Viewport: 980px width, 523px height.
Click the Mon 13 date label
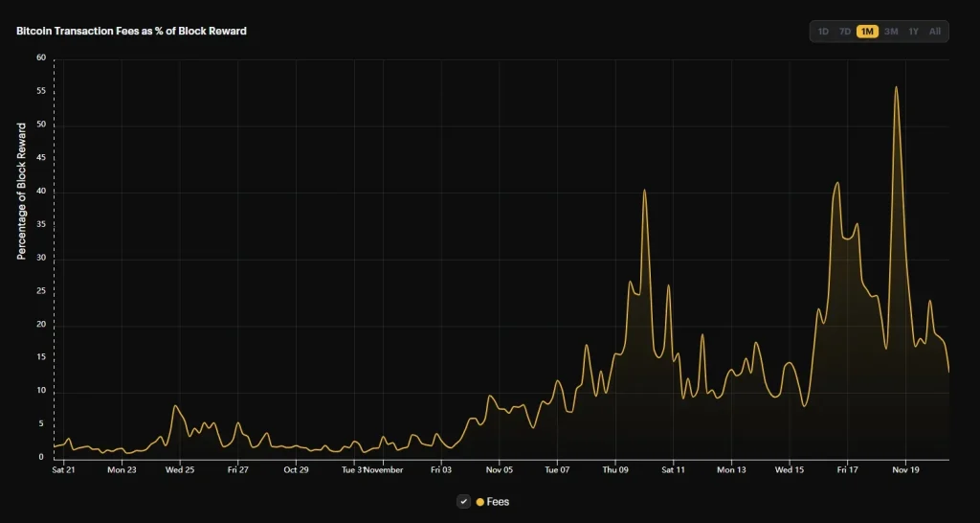[x=731, y=470]
